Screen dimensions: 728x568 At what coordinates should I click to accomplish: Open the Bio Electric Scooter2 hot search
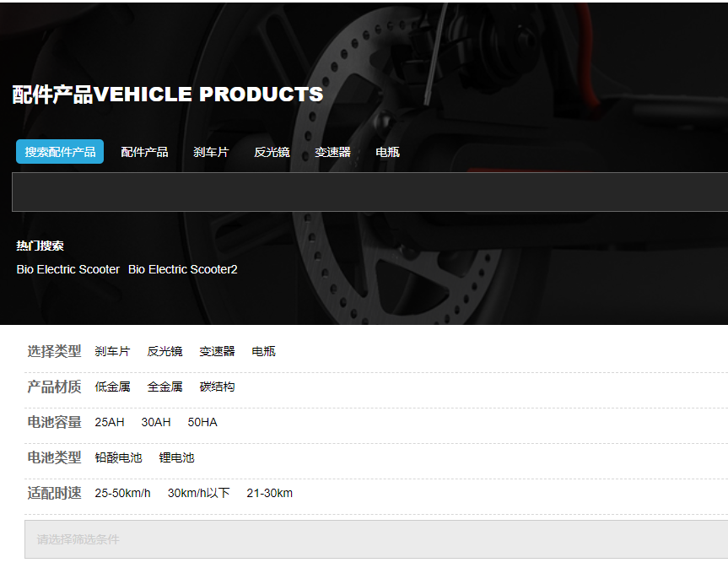pos(182,269)
